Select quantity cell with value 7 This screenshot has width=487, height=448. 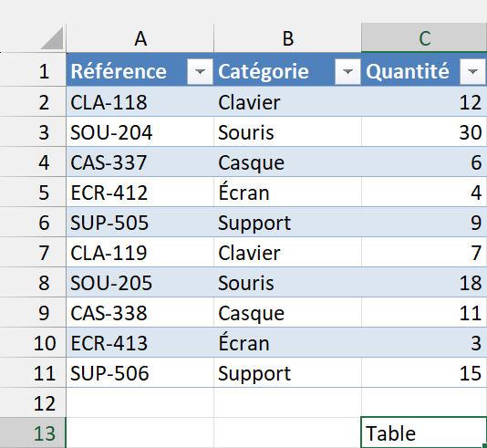click(x=424, y=253)
